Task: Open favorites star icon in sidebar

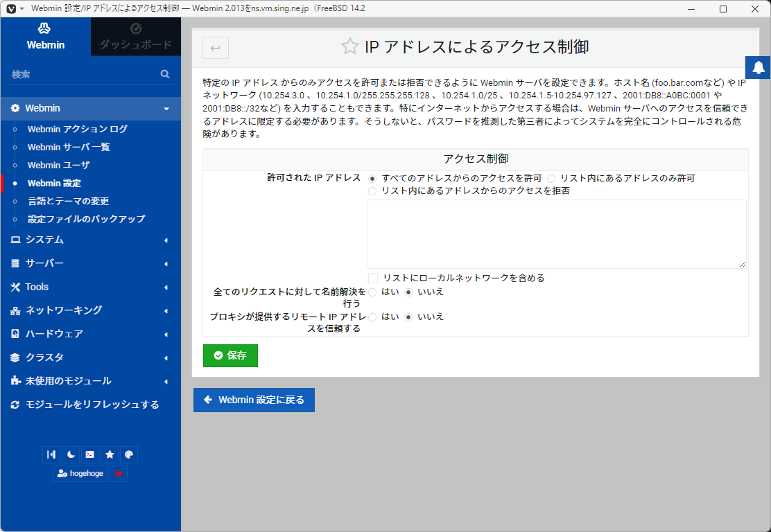Action: coord(110,455)
